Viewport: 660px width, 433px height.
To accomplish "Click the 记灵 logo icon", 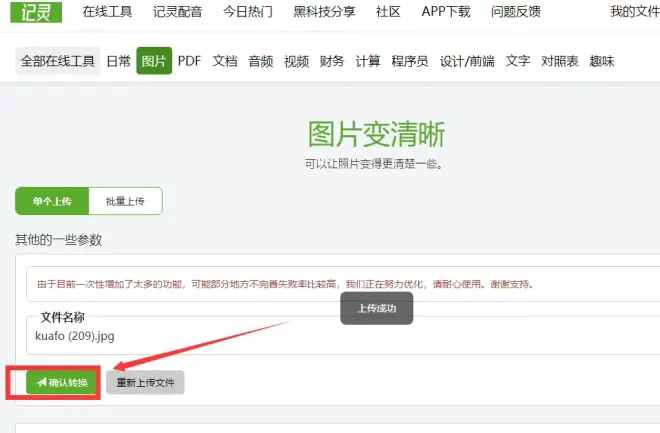I will (38, 11).
